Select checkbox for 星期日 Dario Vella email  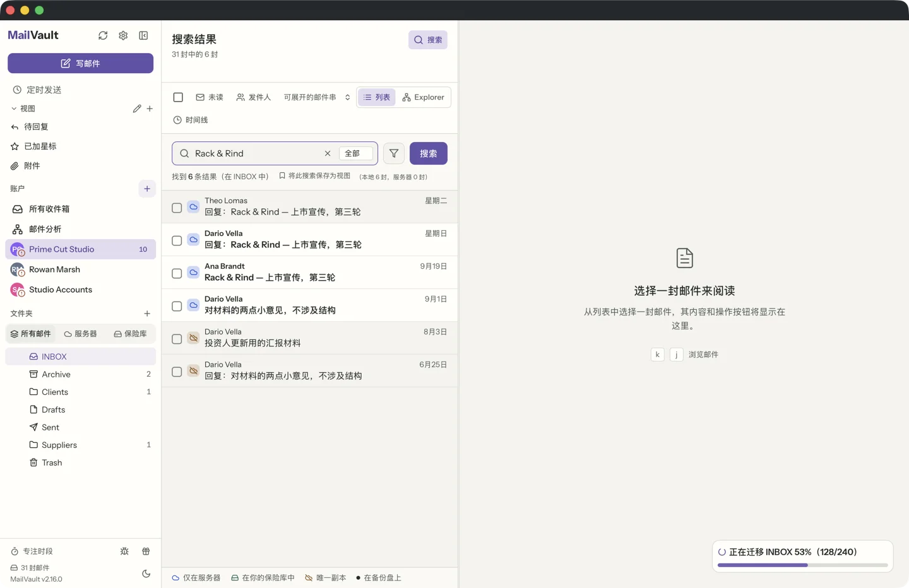click(177, 240)
